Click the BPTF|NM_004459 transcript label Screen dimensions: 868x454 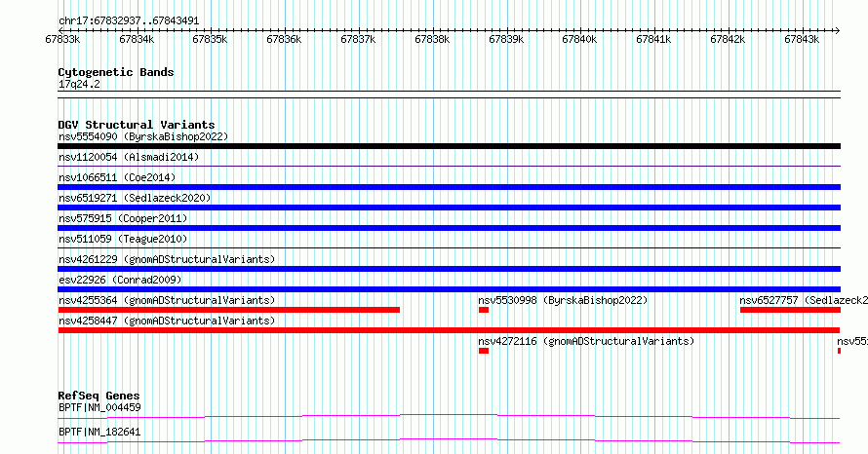point(99,408)
